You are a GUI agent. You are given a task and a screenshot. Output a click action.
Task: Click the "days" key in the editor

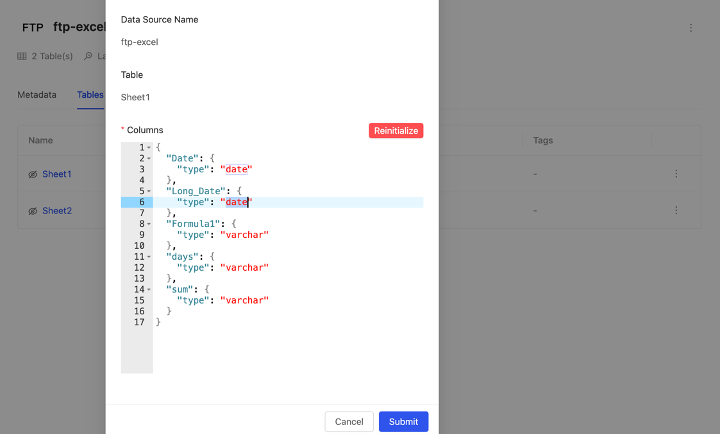pyautogui.click(x=182, y=257)
